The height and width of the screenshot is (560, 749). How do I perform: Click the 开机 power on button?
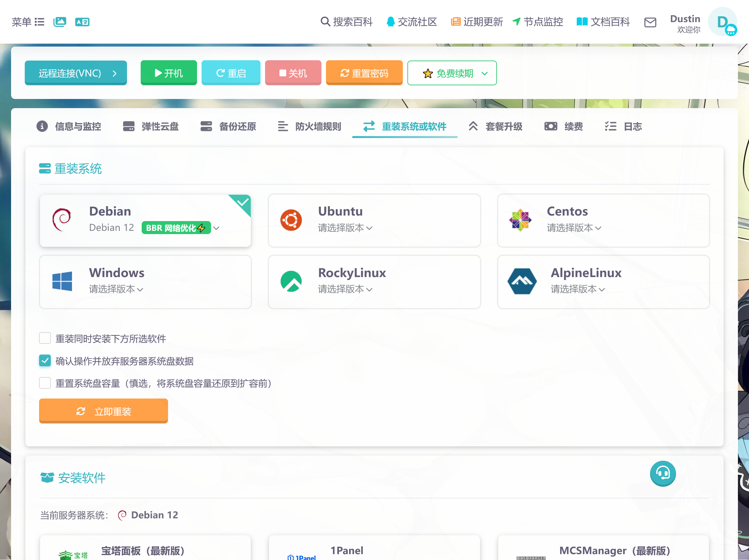169,73
